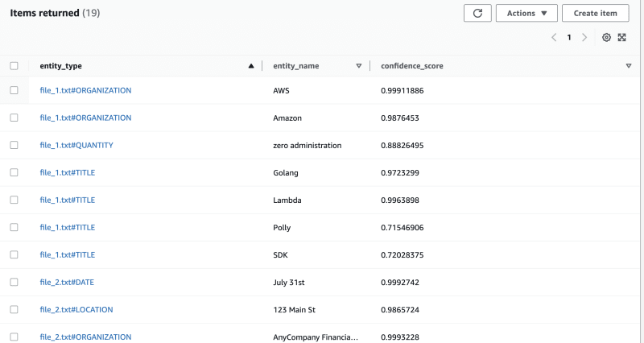Open the Actions dropdown menu
Image resolution: width=644 pixels, height=343 pixels.
tap(526, 13)
